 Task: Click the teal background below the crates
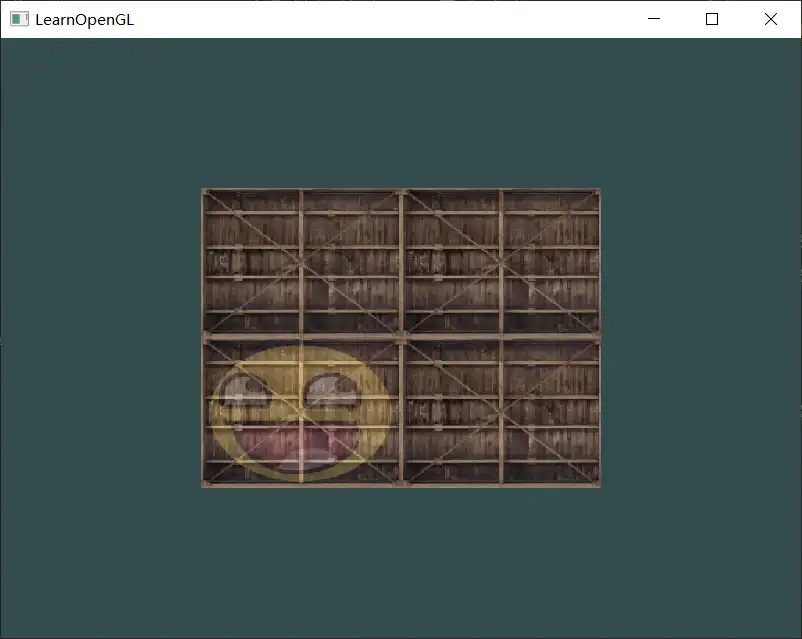coord(400,560)
